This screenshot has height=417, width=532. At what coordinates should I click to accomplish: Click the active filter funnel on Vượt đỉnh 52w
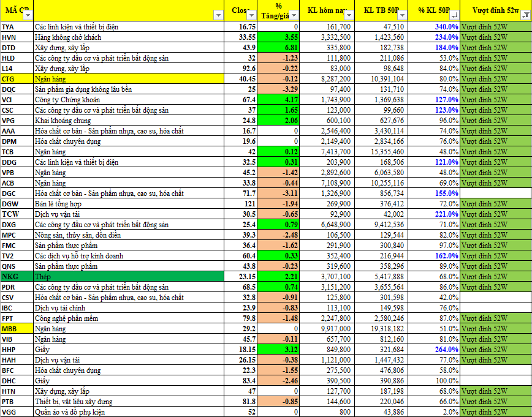525,16
